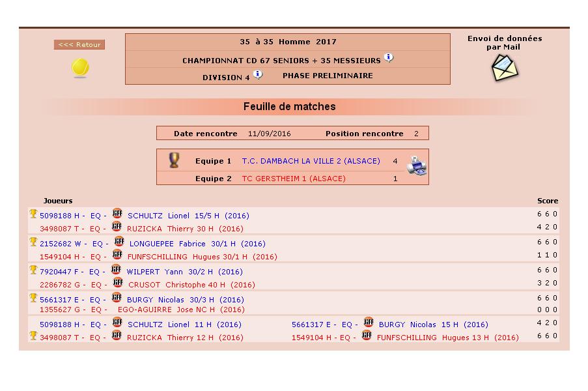Click the JIFF badge beside BURGY Nicolas 30/3

pos(117,298)
